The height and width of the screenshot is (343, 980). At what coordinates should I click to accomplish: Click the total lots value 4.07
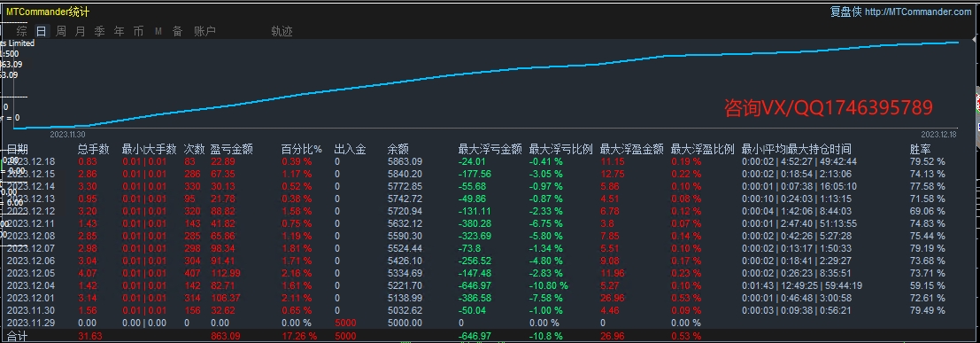point(88,273)
